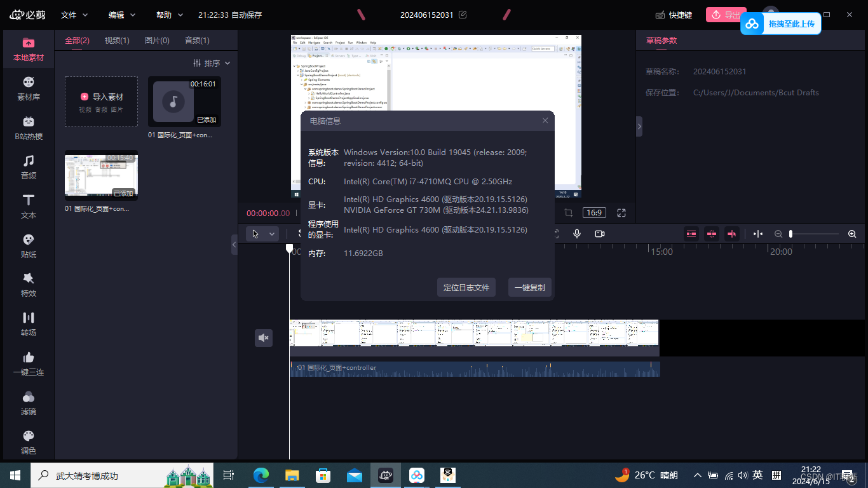
Task: Zoom in the timeline with plus magnifier
Action: pyautogui.click(x=852, y=234)
